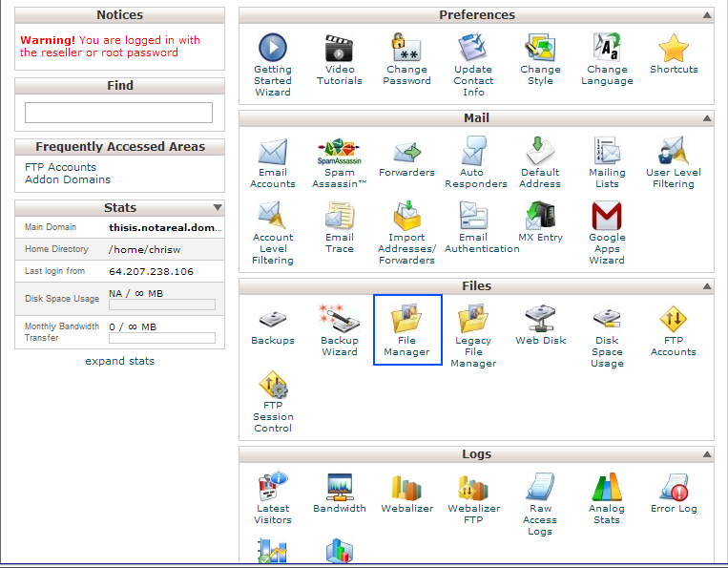Screen dimensions: 728x568
Task: Open the Disk Space Usage icon
Action: (607, 336)
